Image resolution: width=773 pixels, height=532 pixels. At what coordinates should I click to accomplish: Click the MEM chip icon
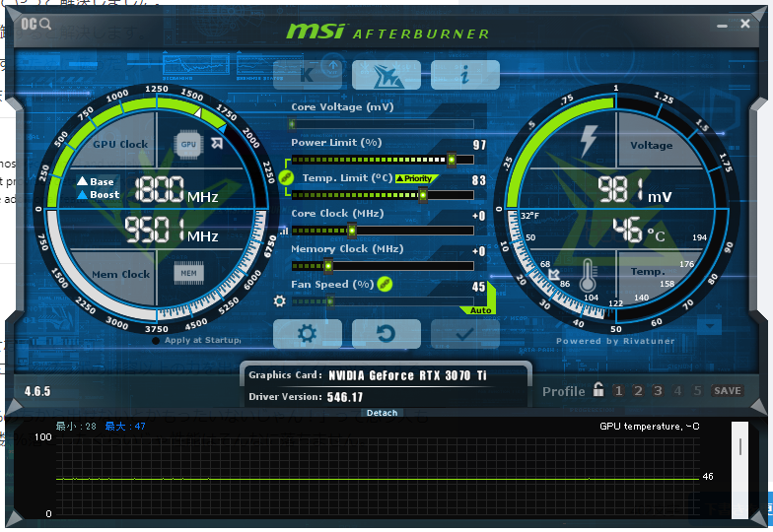pyautogui.click(x=188, y=273)
